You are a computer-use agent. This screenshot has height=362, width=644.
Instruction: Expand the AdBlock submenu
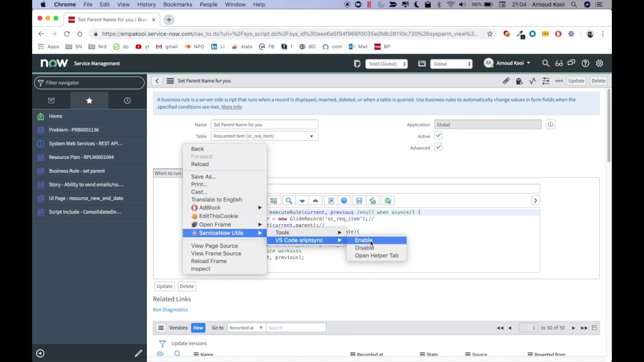tap(224, 208)
